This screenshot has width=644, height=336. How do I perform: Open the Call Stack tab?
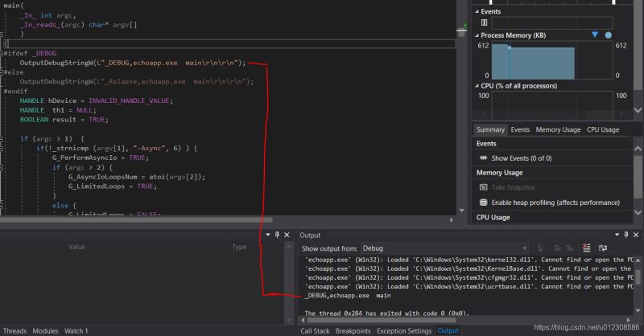pyautogui.click(x=315, y=330)
